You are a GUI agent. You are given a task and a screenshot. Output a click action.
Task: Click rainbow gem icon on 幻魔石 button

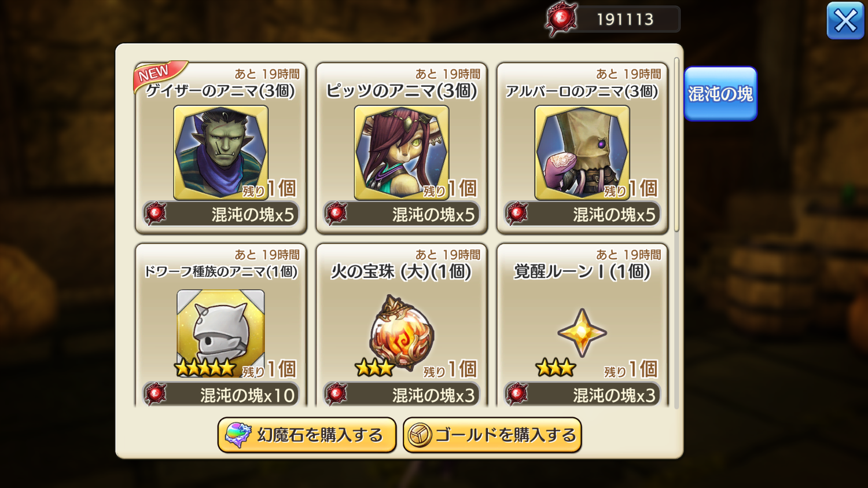tap(238, 435)
